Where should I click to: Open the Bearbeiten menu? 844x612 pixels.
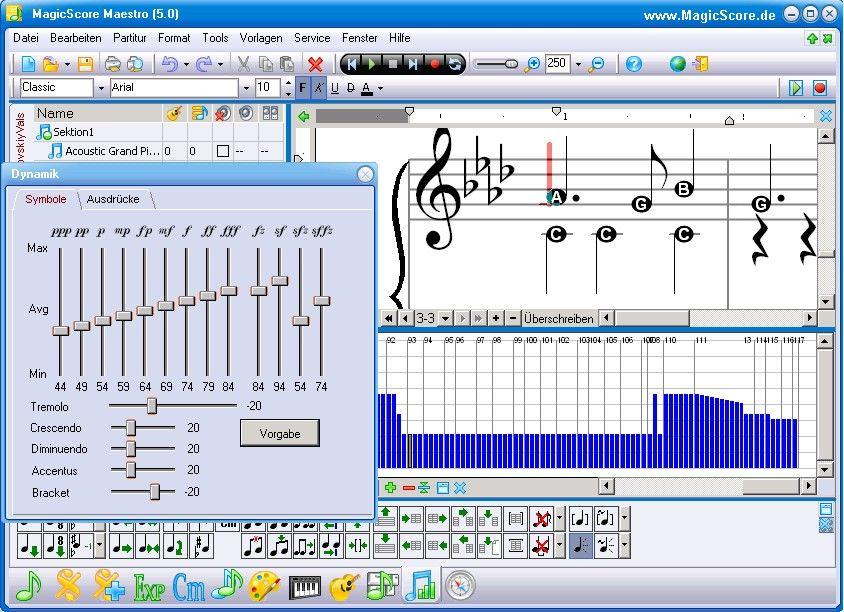pos(75,38)
